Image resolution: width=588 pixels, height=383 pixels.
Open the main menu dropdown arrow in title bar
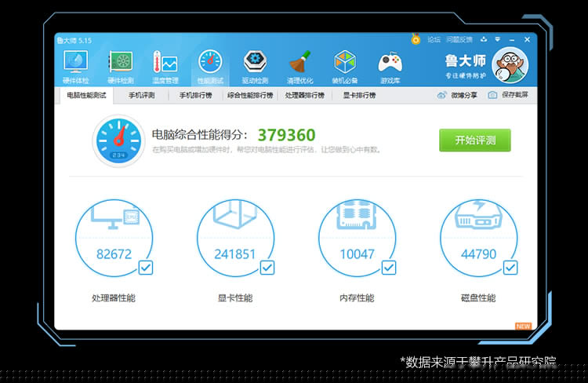[498, 39]
